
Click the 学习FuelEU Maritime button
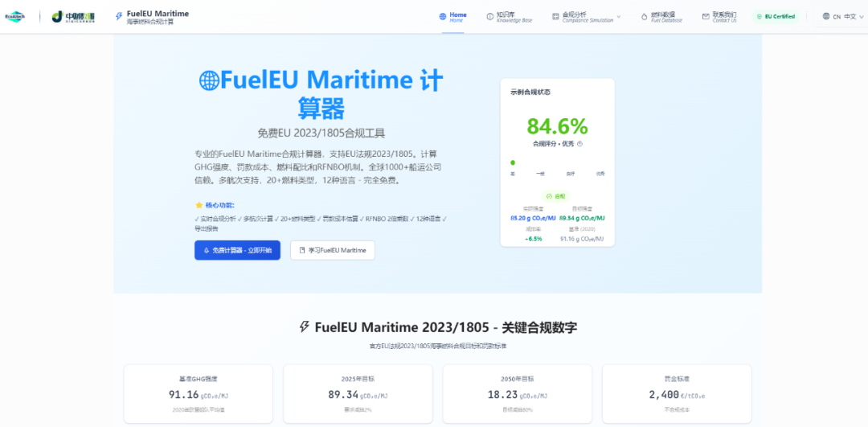tap(333, 250)
